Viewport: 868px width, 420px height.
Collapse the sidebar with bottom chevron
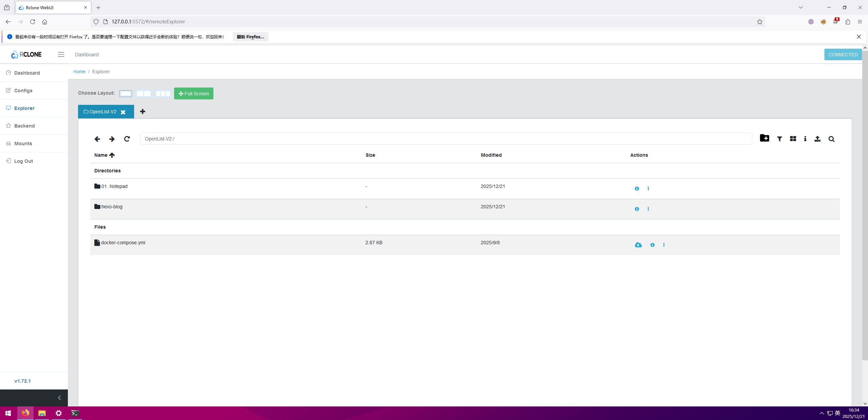(x=59, y=398)
